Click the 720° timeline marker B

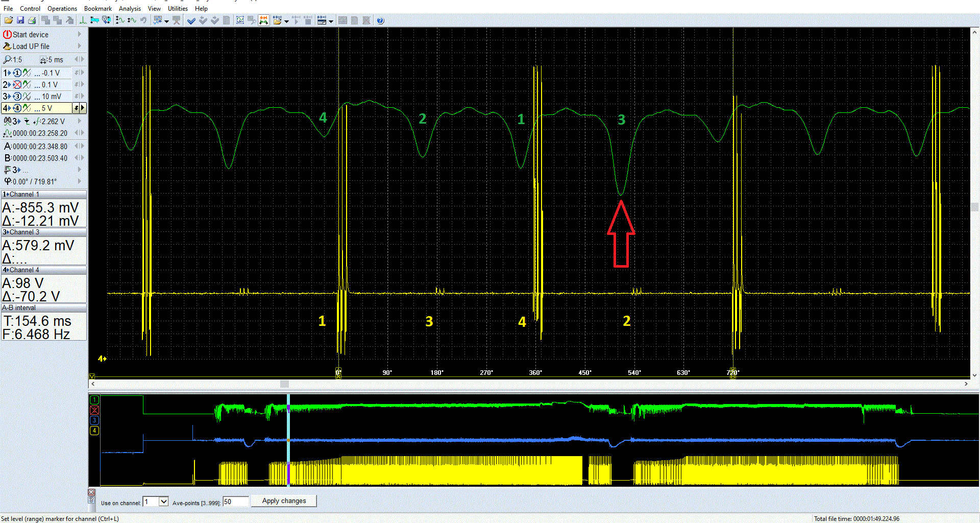733,372
